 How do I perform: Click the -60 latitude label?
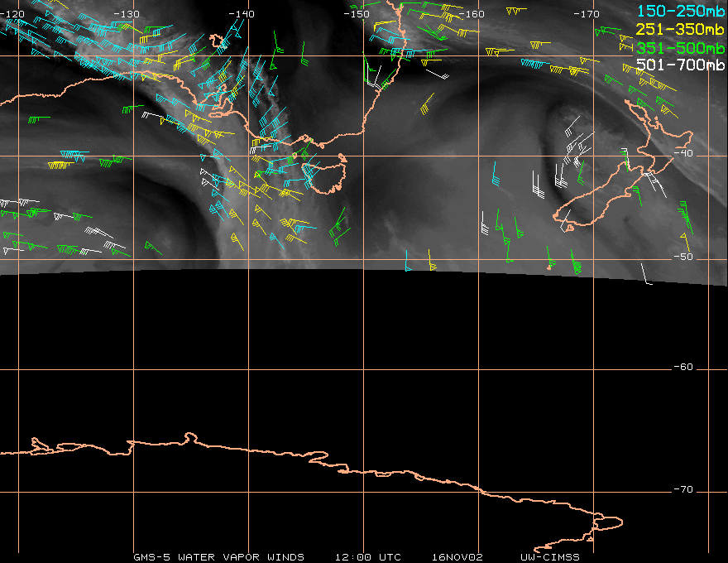click(x=683, y=367)
